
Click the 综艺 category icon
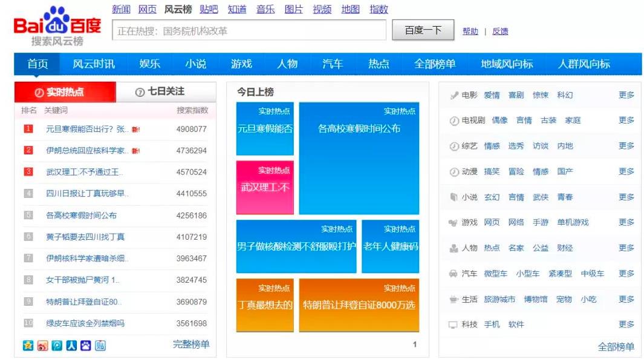click(x=454, y=147)
